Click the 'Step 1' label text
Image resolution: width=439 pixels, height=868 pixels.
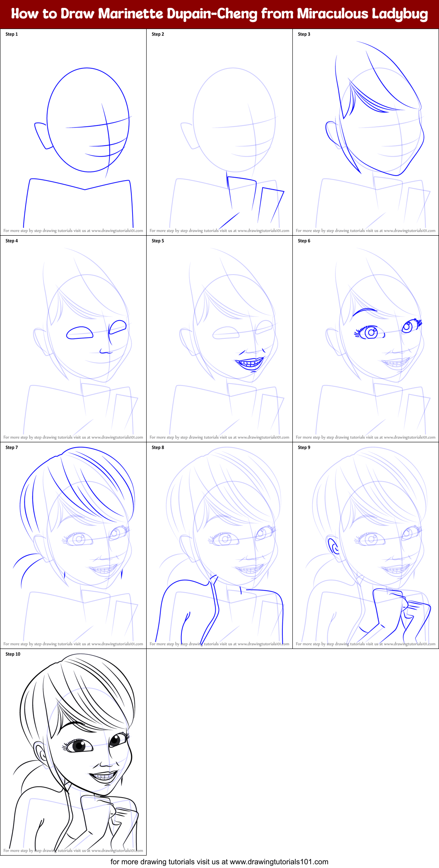tap(12, 34)
